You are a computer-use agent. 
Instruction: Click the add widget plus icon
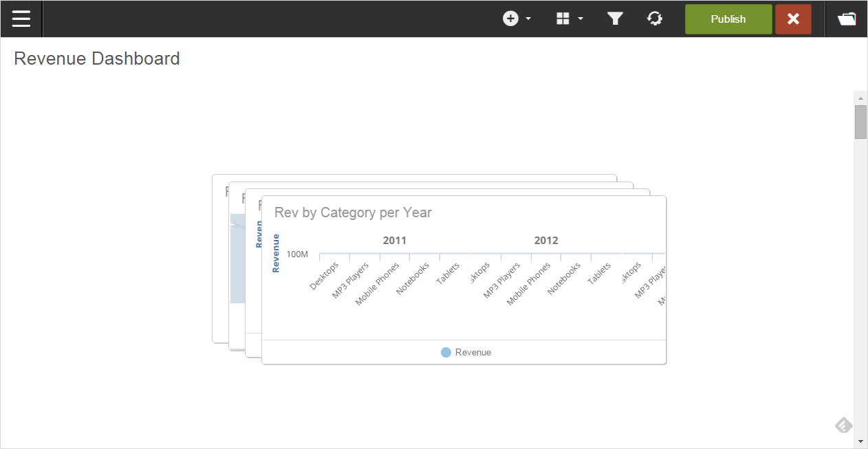pyautogui.click(x=510, y=19)
